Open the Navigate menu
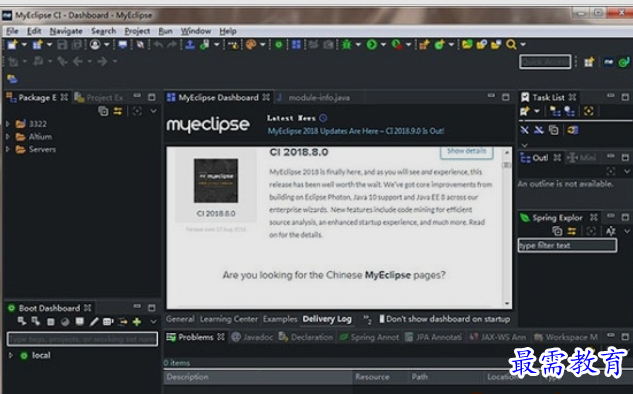Image resolution: width=633 pixels, height=394 pixels. point(66,31)
